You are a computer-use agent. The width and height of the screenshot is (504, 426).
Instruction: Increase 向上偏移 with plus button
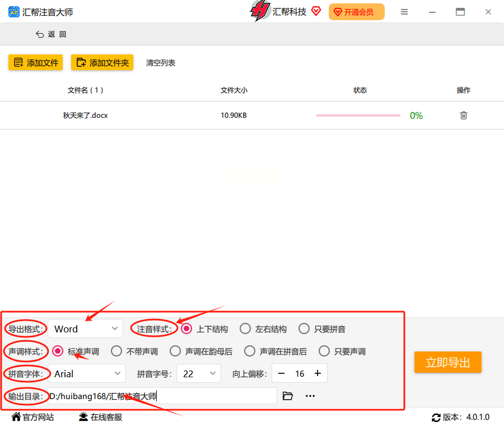(x=318, y=373)
